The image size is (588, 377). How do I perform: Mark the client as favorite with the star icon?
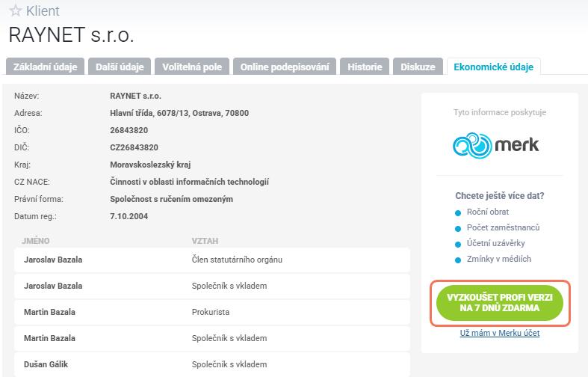(x=16, y=10)
